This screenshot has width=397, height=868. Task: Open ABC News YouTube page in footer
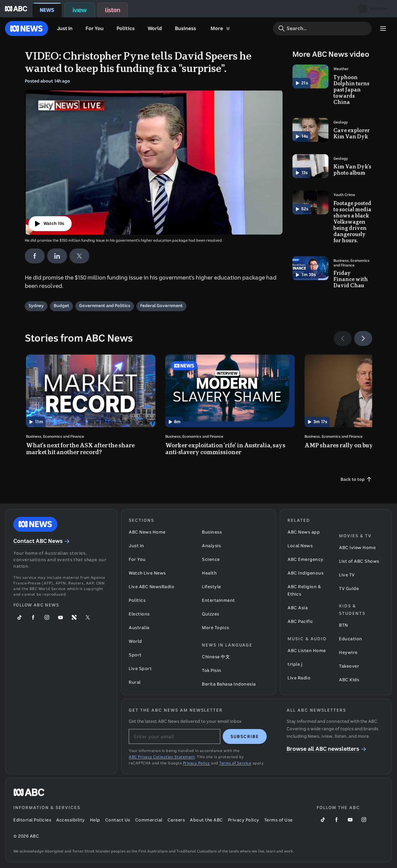coord(60,617)
